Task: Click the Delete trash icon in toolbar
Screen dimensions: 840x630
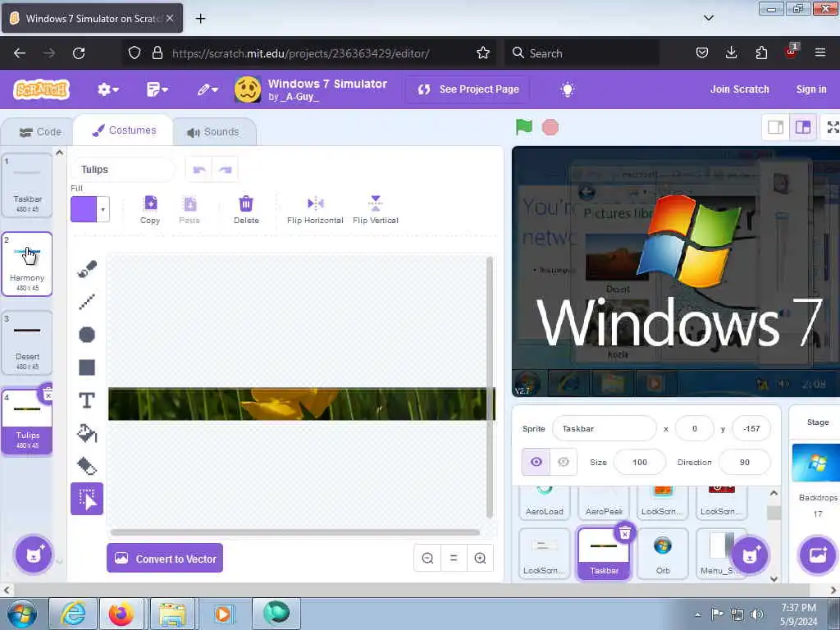Action: (x=246, y=210)
